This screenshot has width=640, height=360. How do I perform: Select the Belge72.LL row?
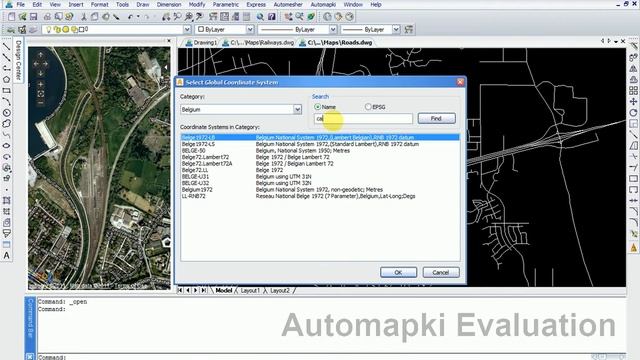pyautogui.click(x=320, y=170)
